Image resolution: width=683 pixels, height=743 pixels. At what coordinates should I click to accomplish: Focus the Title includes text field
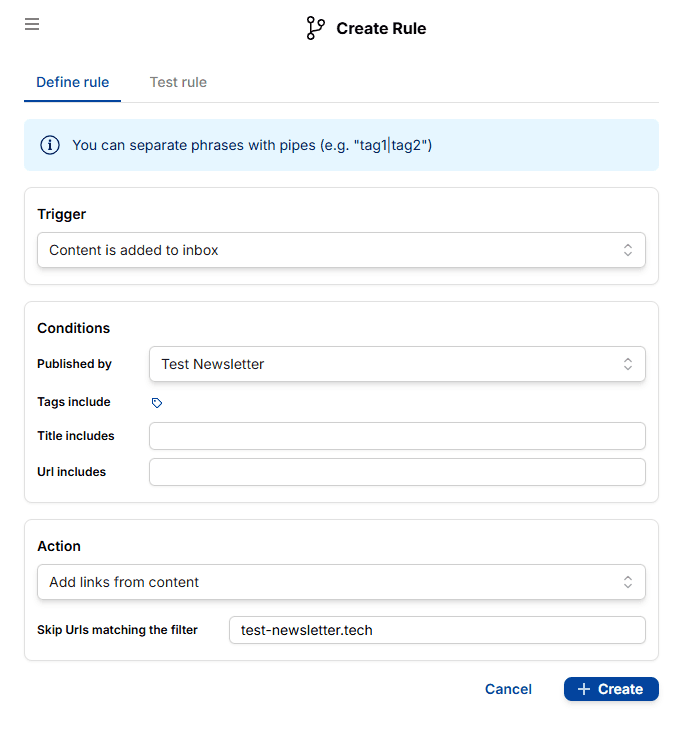coord(397,436)
